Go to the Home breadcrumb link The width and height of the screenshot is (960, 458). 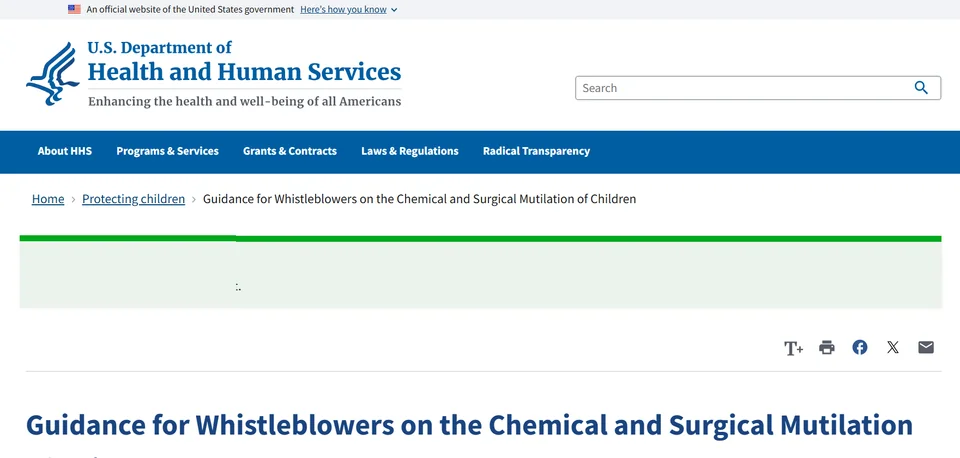click(x=48, y=199)
